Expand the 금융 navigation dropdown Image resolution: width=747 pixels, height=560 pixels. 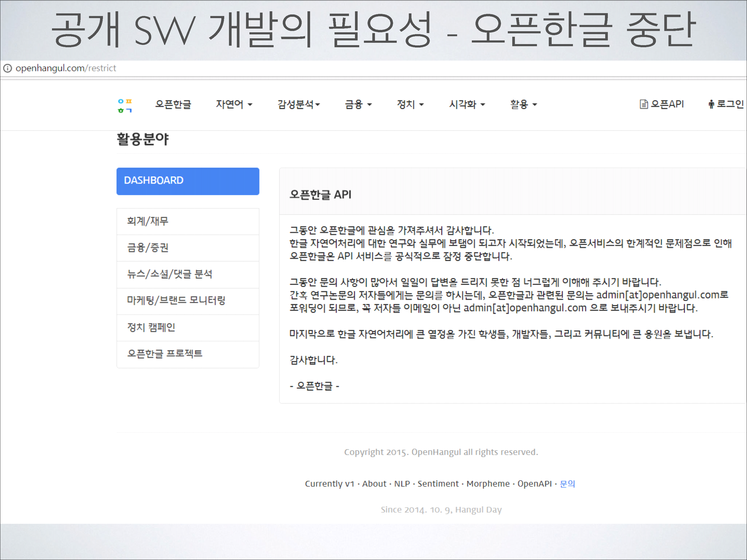click(358, 104)
